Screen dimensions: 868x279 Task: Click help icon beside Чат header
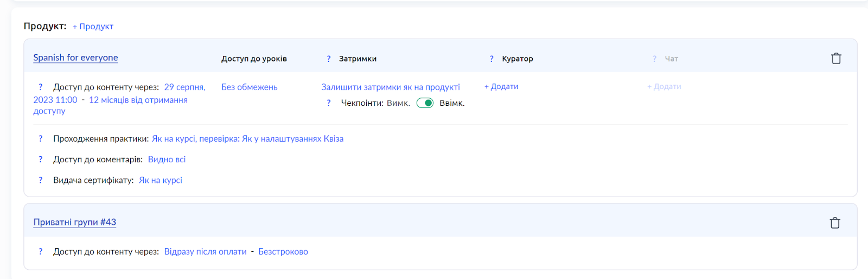click(x=654, y=59)
